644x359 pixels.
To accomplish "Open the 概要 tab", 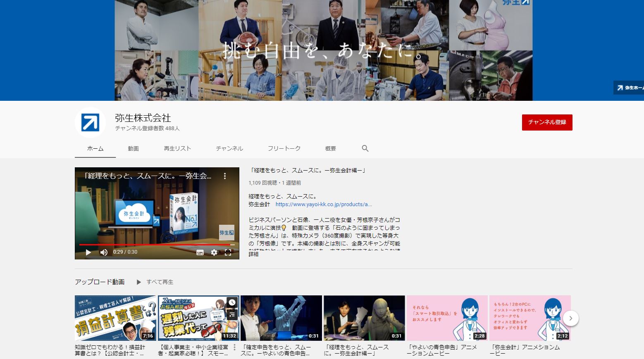I will [x=330, y=148].
